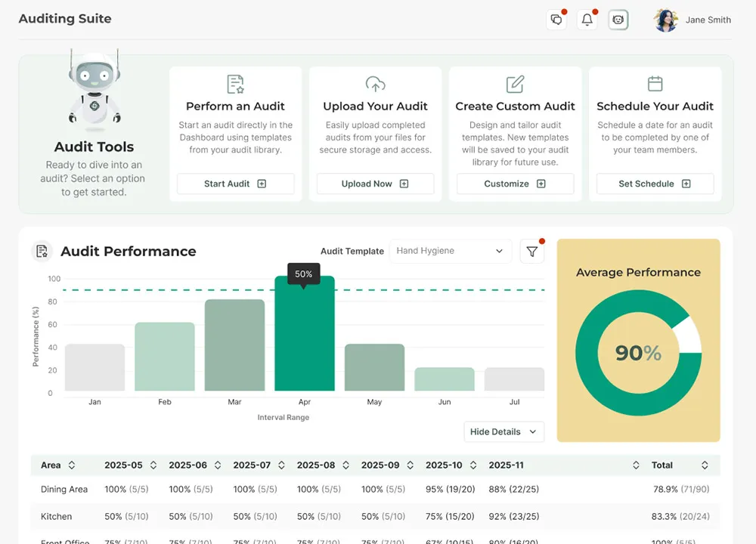The width and height of the screenshot is (756, 544).
Task: Click the Perform an Audit heading
Action: pos(235,106)
